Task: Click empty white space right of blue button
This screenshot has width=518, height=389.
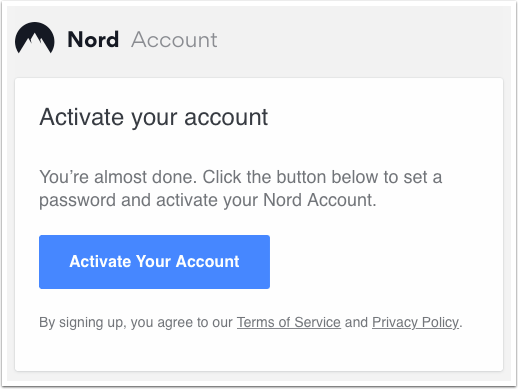Action: click(383, 262)
